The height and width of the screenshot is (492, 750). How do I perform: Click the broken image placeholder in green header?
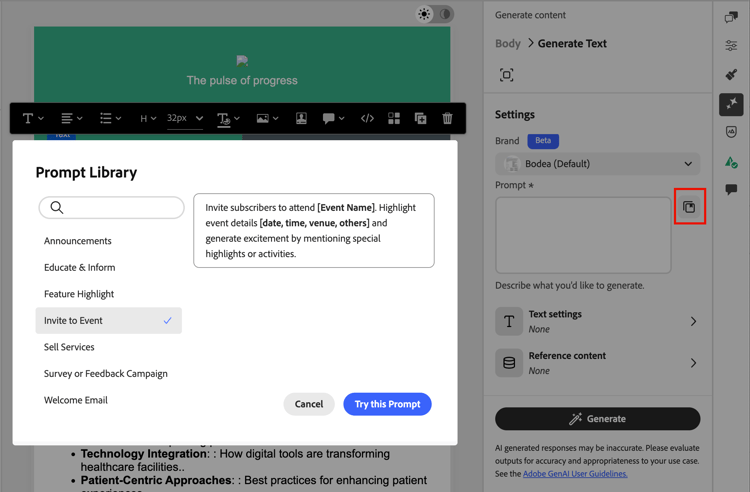(242, 61)
